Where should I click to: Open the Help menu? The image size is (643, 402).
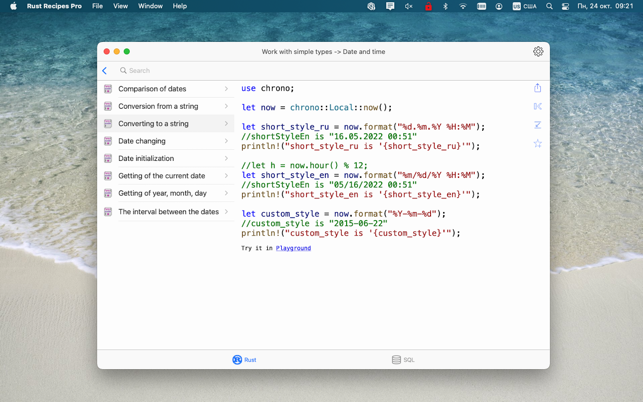click(180, 6)
